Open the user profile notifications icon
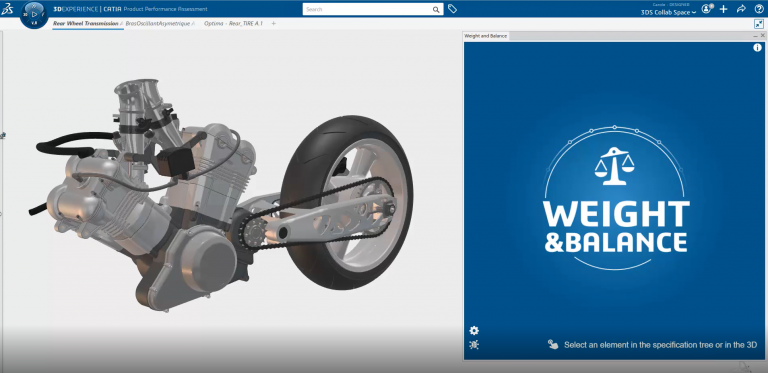Viewport: 768px width, 373px height. pyautogui.click(x=706, y=9)
